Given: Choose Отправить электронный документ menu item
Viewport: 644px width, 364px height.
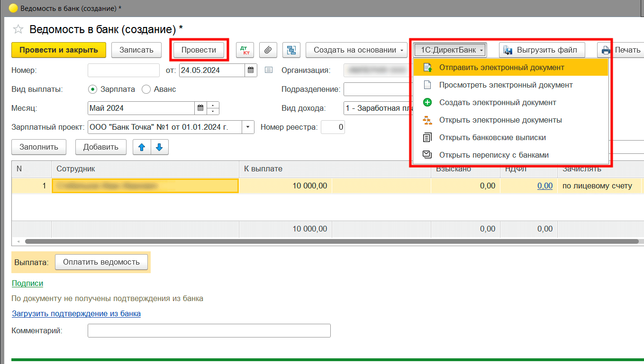Looking at the screenshot, I should (501, 67).
